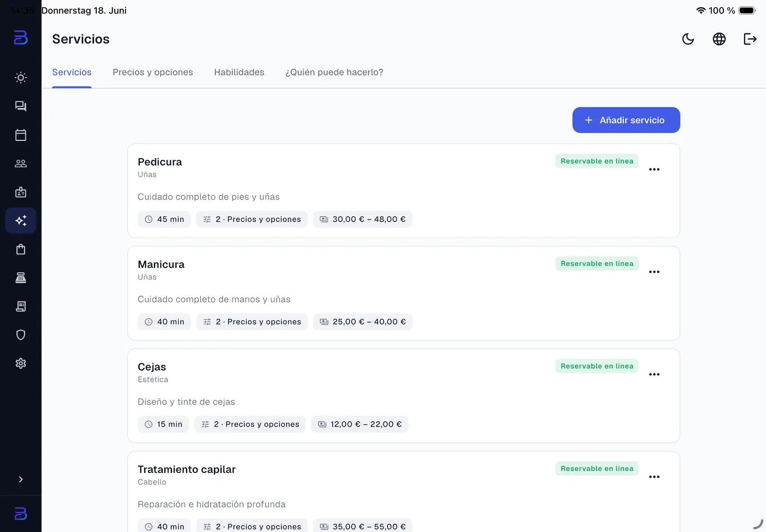
Task: Click the app logo at sidebar top
Action: tap(21, 37)
